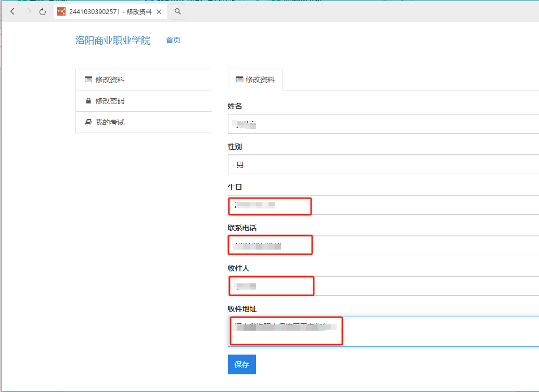Click inside the 收件地址 address textarea

tap(383, 331)
